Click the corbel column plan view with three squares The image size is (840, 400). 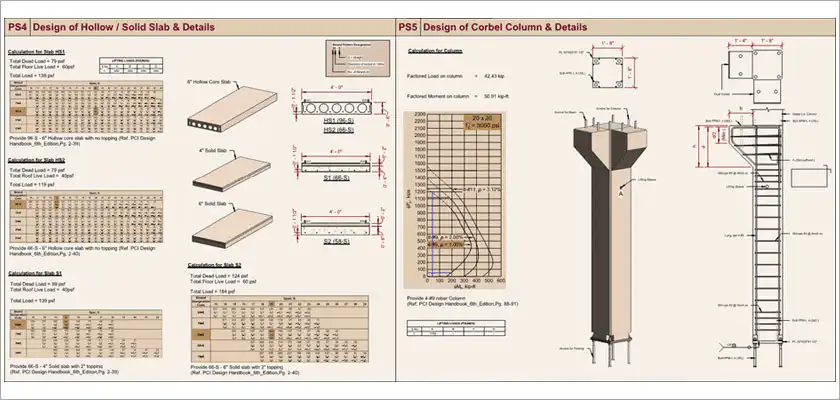(x=755, y=76)
